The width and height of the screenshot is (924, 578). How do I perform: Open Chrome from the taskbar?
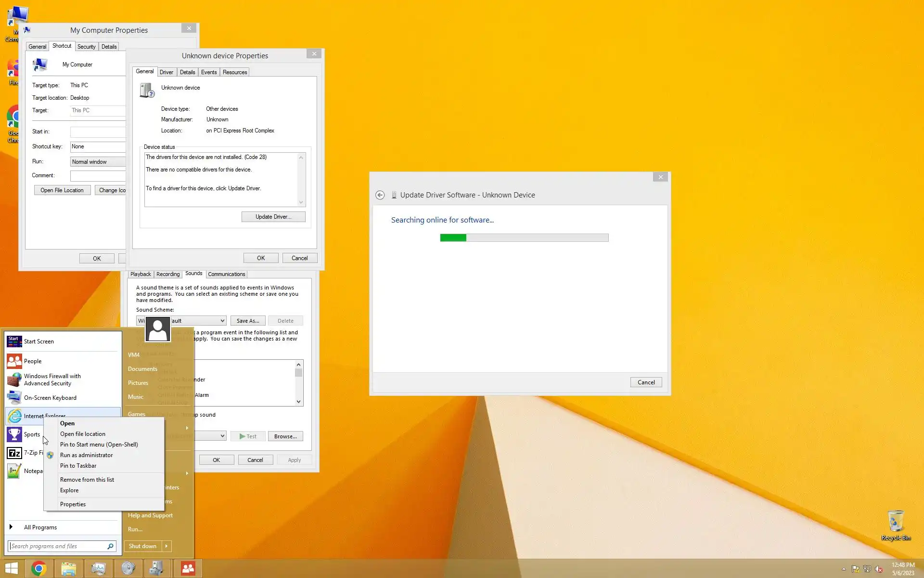[x=39, y=568]
